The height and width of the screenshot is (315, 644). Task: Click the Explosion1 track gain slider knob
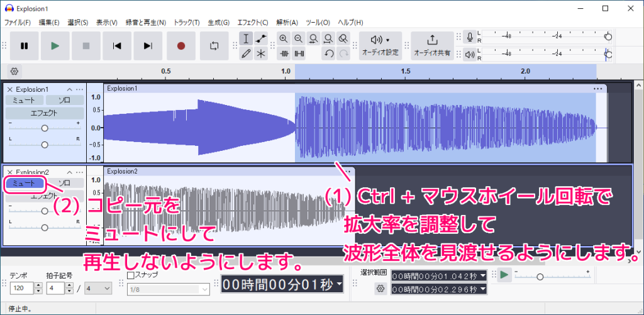(x=44, y=128)
